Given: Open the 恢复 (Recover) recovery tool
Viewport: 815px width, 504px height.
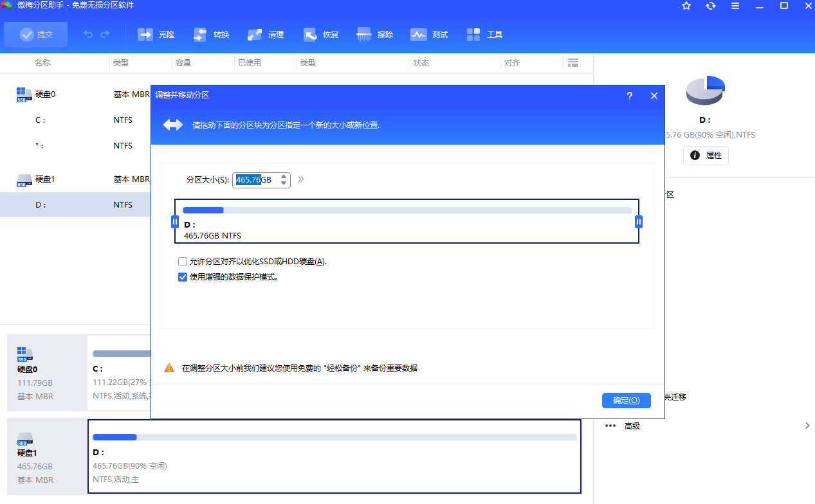Looking at the screenshot, I should [320, 34].
